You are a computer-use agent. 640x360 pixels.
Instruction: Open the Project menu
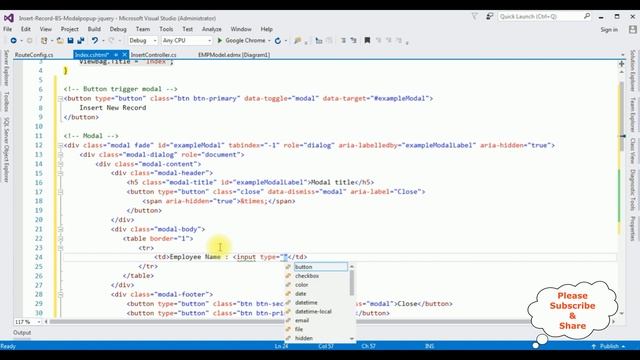click(70, 29)
